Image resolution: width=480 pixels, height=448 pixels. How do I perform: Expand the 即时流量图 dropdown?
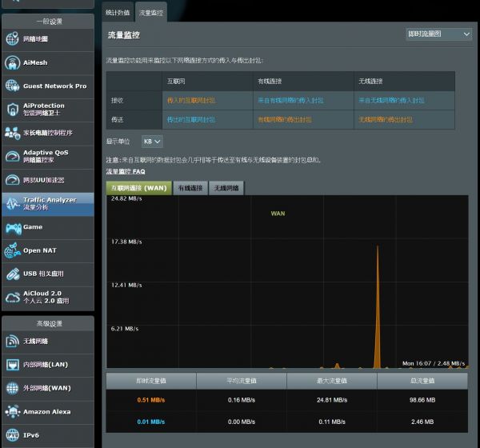click(438, 34)
